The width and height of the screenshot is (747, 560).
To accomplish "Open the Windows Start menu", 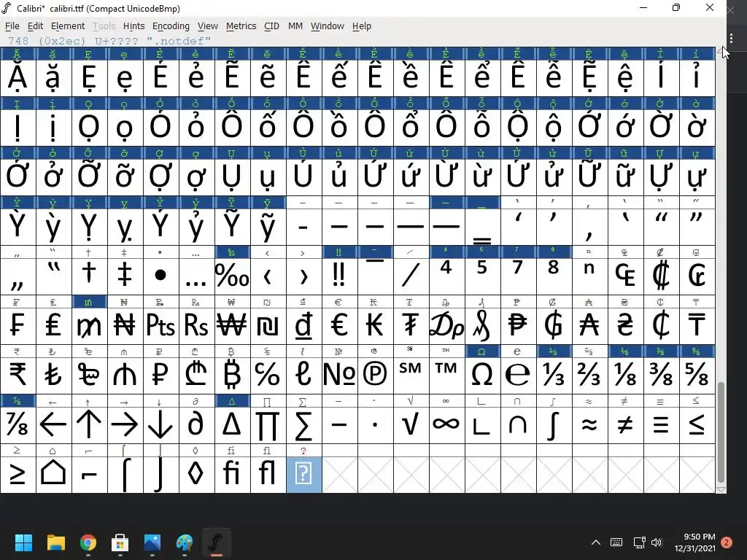I will tap(23, 542).
